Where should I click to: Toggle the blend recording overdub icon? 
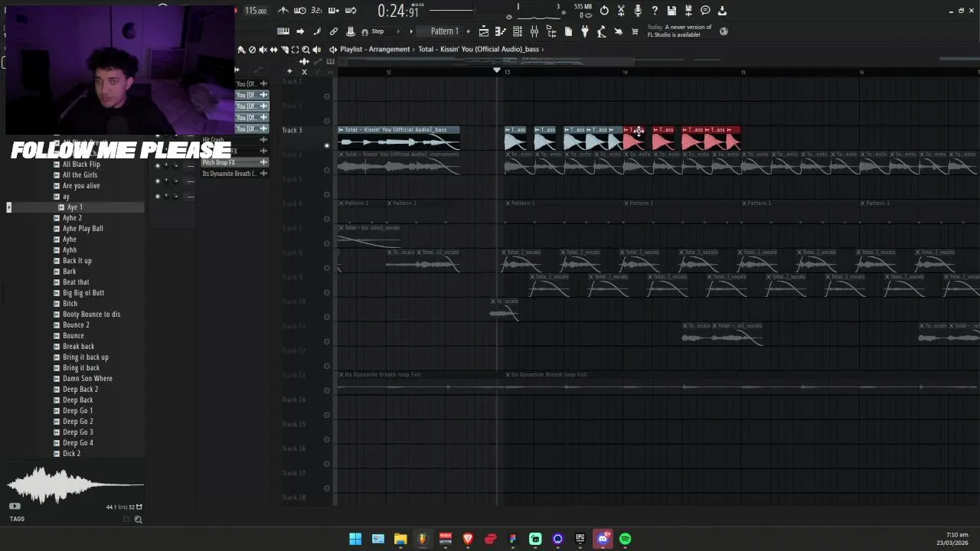point(334,11)
